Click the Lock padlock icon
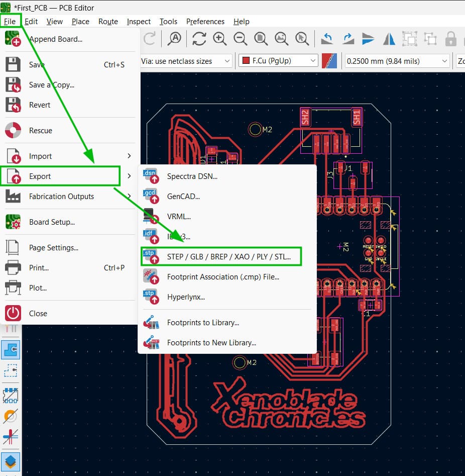Screen dimensions: 465x476 point(451,39)
